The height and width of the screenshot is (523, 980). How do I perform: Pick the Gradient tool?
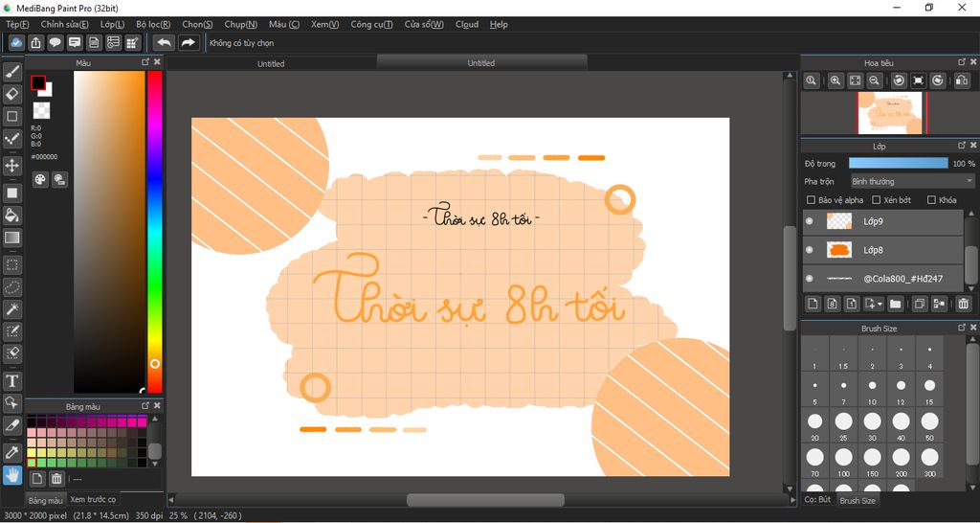[x=12, y=238]
